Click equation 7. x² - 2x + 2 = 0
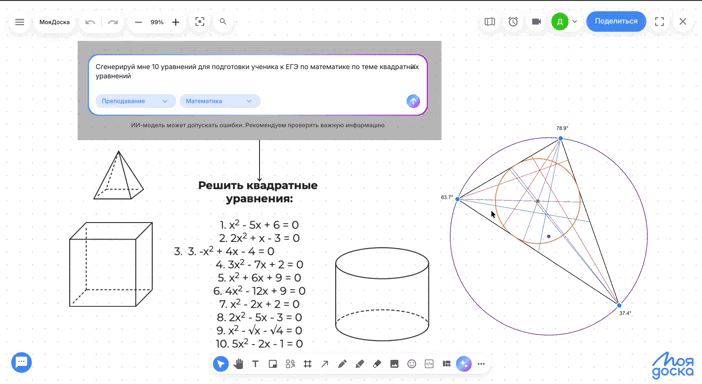Image resolution: width=702 pixels, height=384 pixels. pos(259,304)
